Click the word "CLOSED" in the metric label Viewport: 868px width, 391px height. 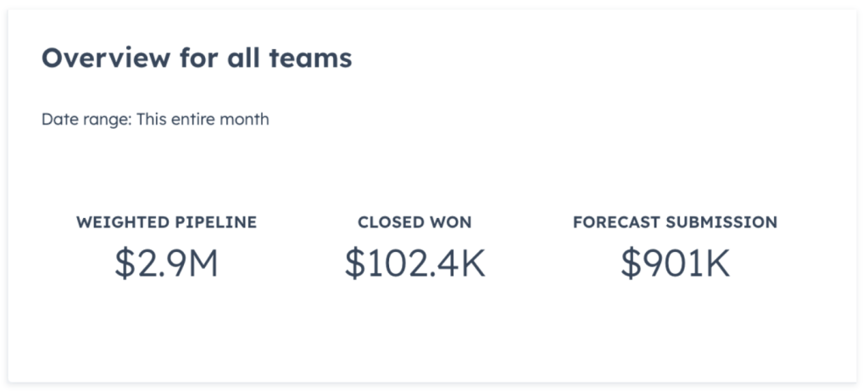(390, 223)
